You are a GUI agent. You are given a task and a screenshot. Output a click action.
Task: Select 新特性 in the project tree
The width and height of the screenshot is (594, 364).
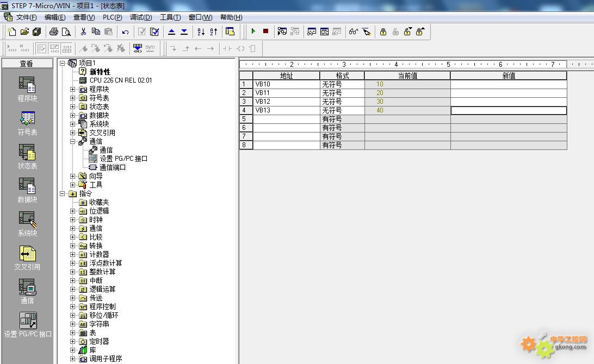[x=100, y=72]
